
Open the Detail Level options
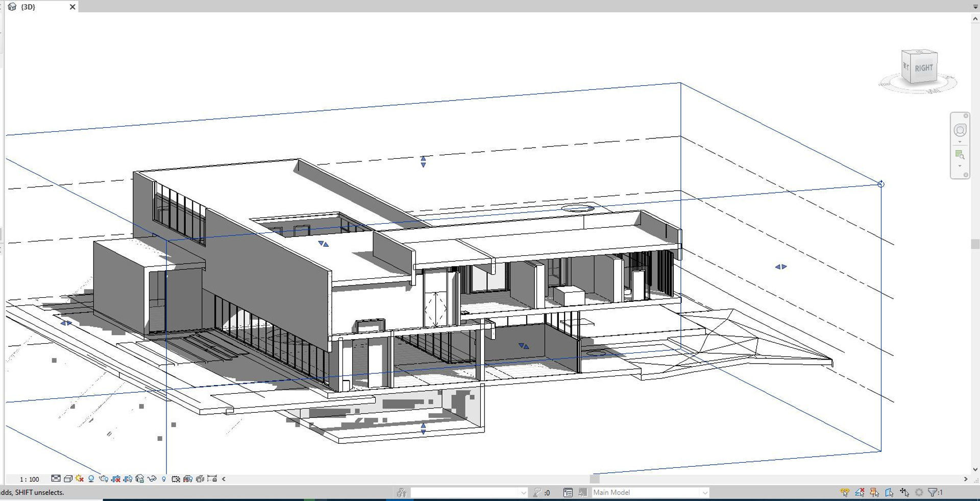(x=56, y=479)
